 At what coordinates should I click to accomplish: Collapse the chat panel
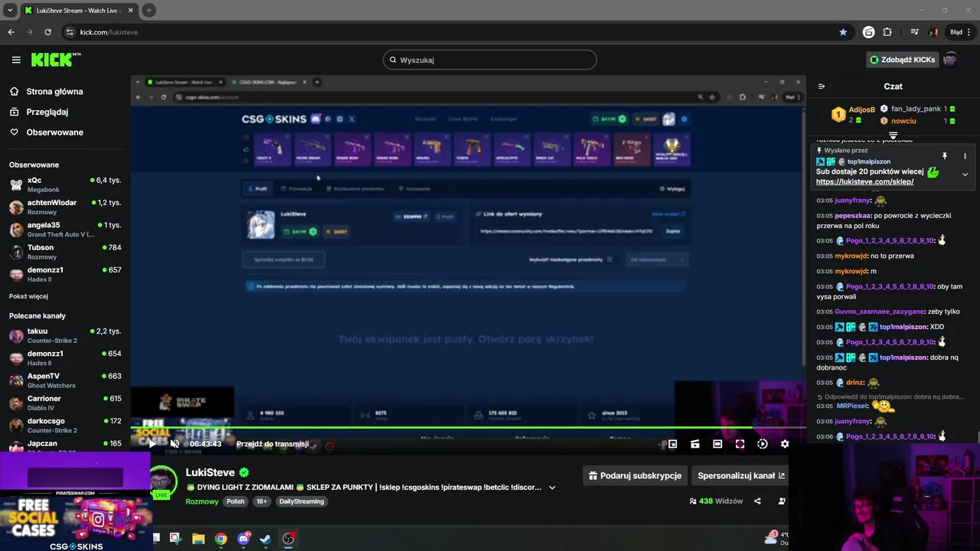822,86
